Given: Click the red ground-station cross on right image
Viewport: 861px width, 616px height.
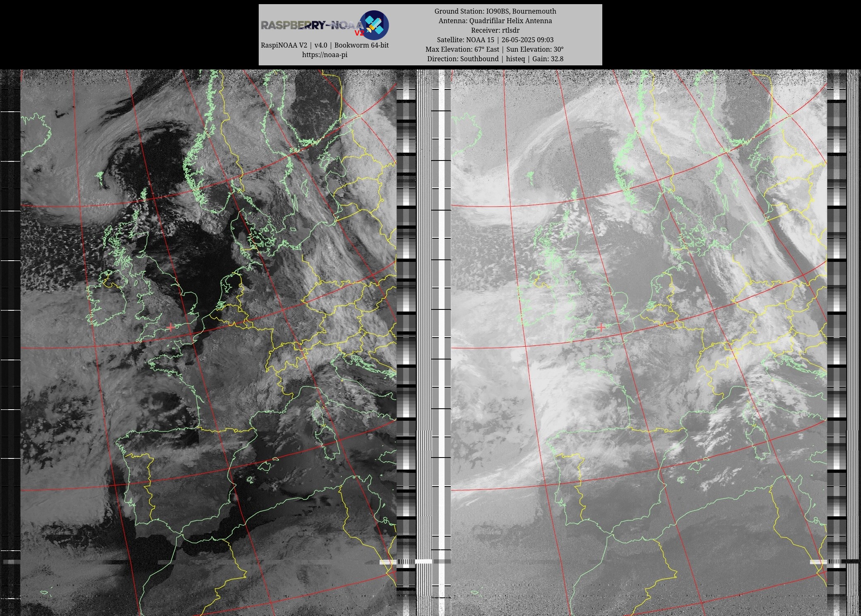Looking at the screenshot, I should pyautogui.click(x=601, y=327).
